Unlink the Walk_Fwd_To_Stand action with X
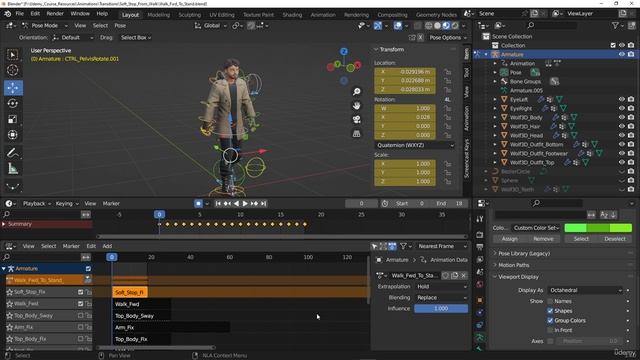Image resolution: width=640 pixels, height=360 pixels. point(464,276)
